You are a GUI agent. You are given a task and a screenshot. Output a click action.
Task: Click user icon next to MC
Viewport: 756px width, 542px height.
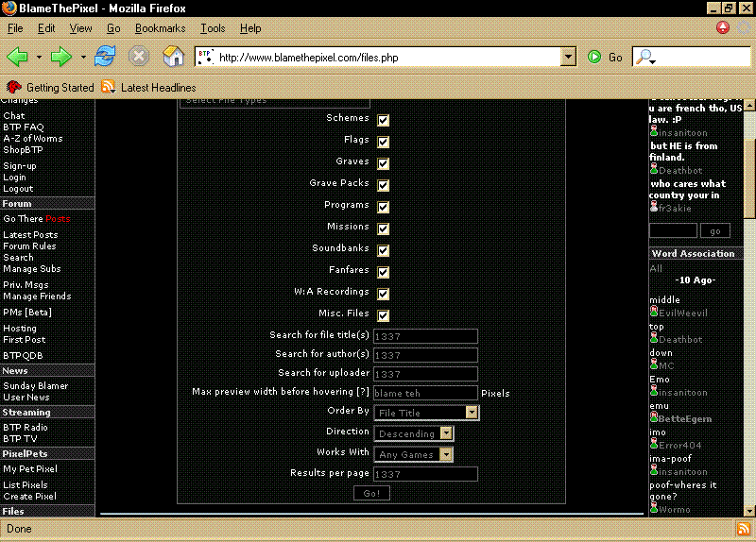pyautogui.click(x=654, y=364)
